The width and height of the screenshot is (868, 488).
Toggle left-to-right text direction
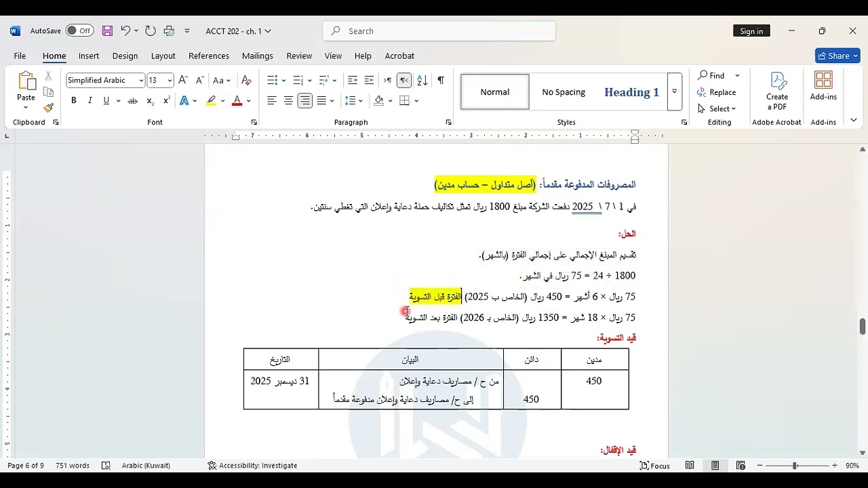387,80
